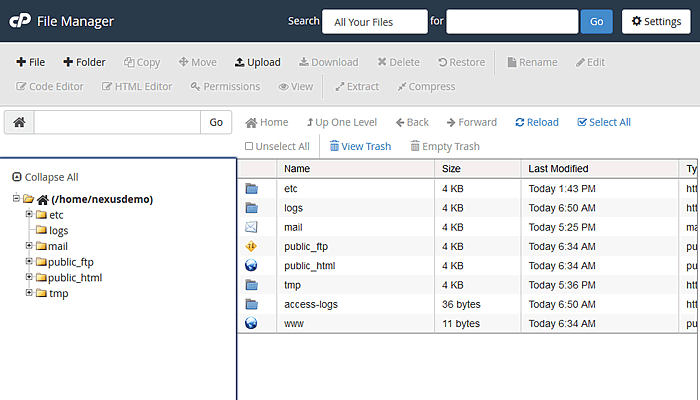The image size is (700, 400).
Task: Open View Trash
Action: pos(360,146)
